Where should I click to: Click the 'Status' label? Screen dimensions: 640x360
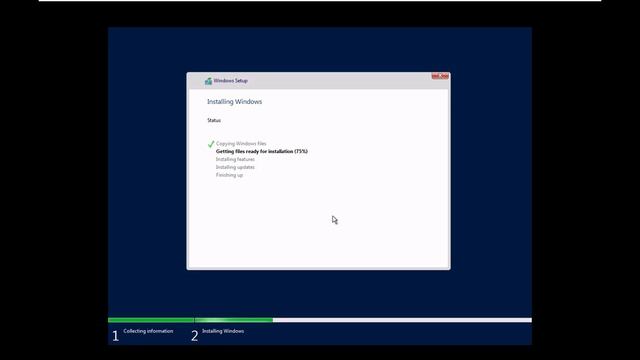[x=214, y=120]
